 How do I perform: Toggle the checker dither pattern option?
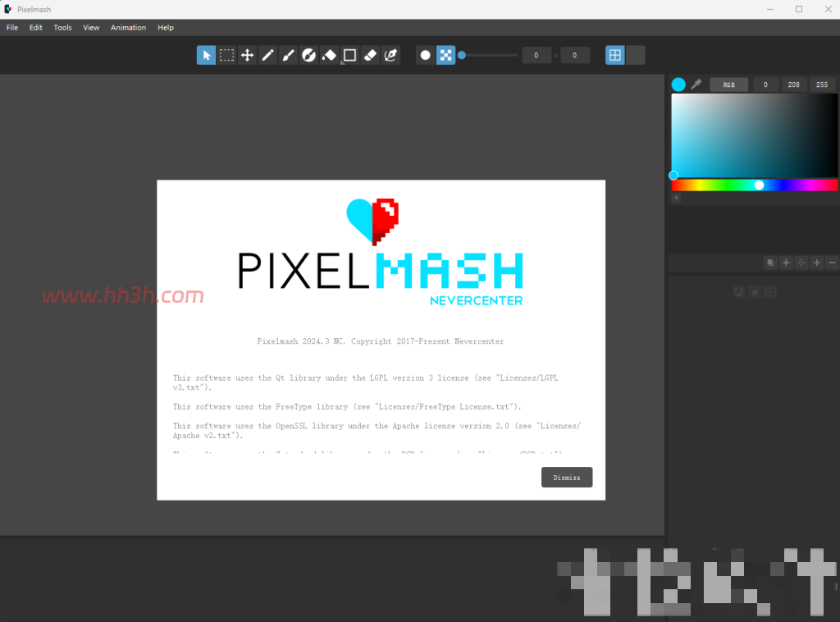coord(445,55)
